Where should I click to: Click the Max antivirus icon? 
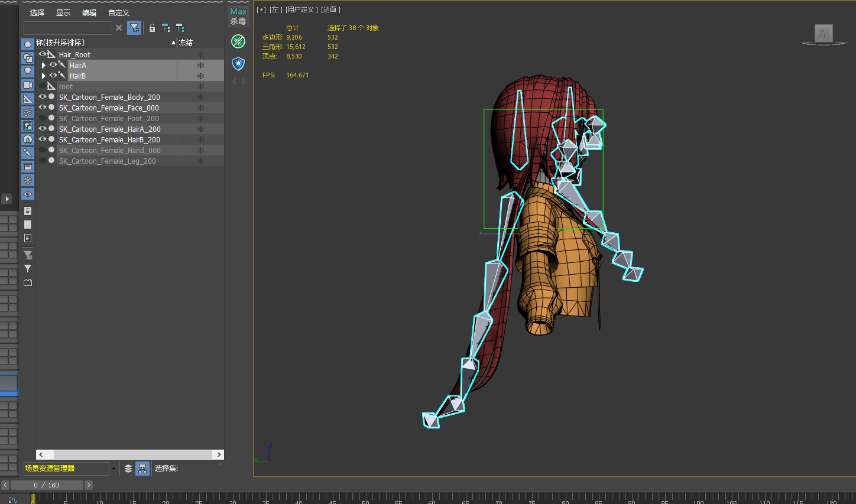(238, 17)
